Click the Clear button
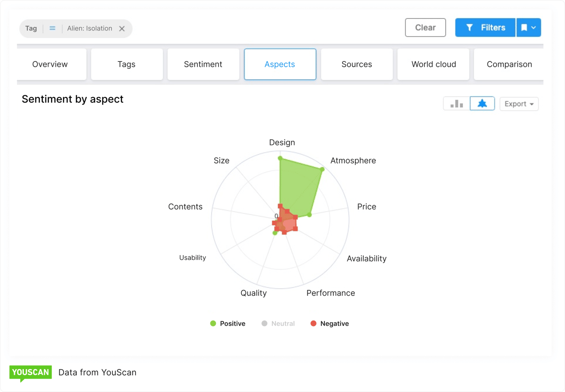The width and height of the screenshot is (565, 392). pos(425,27)
